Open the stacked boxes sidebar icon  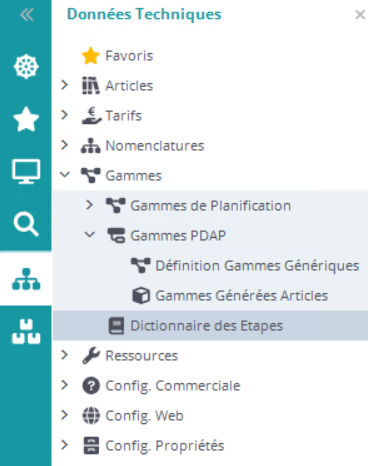26,331
